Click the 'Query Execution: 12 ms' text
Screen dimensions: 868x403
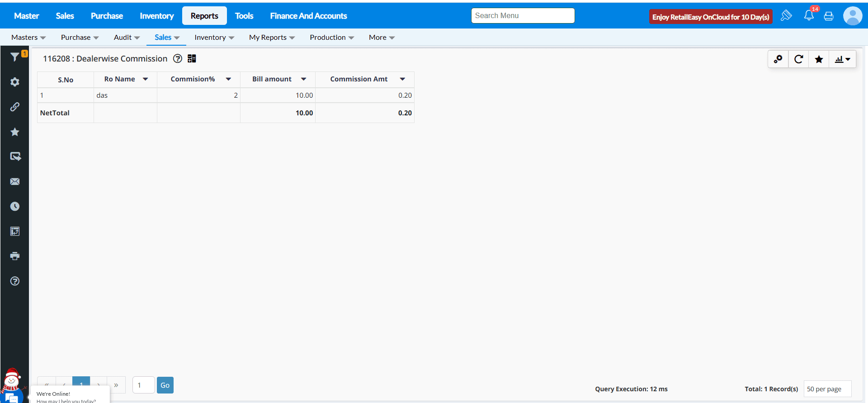click(x=631, y=389)
